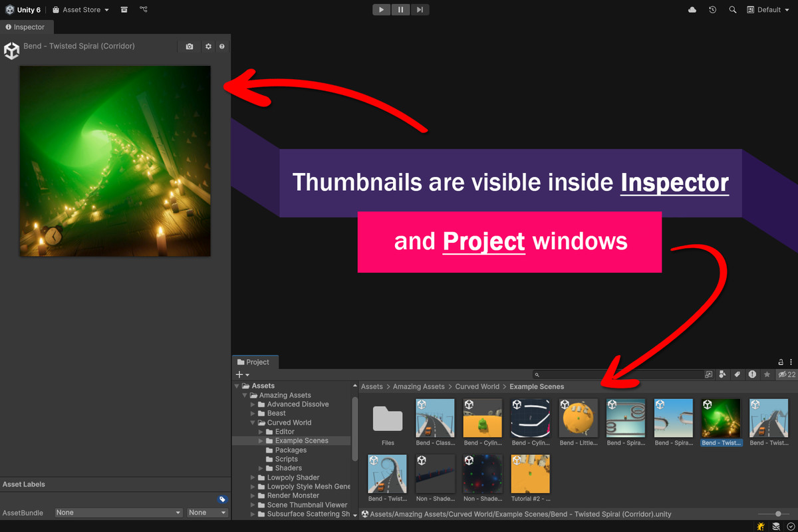This screenshot has width=798, height=532.
Task: Expand the Beast folder
Action: pyautogui.click(x=253, y=413)
